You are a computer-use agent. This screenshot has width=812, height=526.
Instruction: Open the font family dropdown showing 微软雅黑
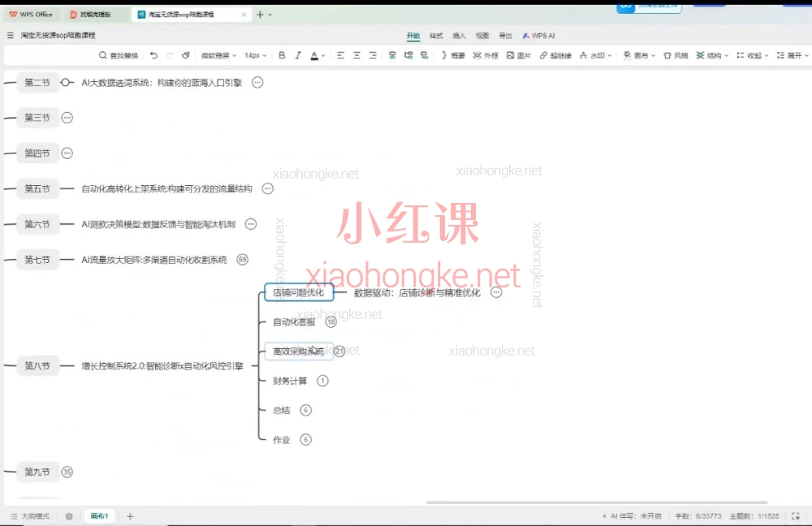pos(215,54)
